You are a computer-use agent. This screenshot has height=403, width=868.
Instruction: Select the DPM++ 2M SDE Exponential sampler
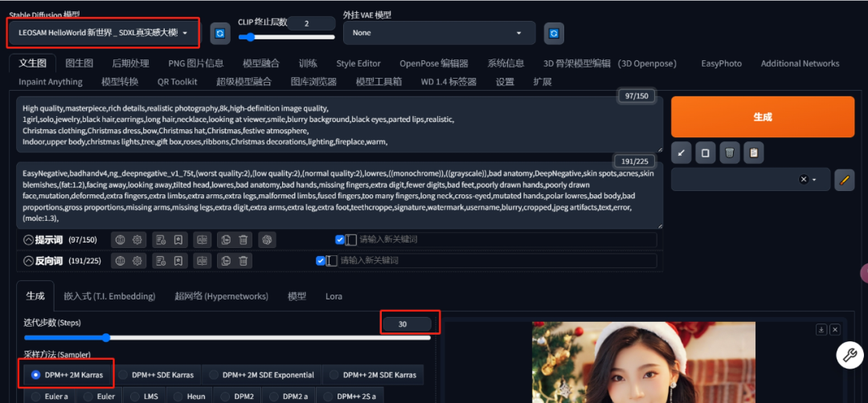[262, 375]
